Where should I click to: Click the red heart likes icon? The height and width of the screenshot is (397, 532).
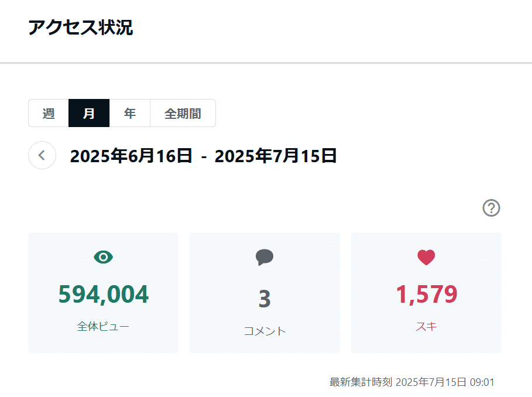click(x=426, y=257)
